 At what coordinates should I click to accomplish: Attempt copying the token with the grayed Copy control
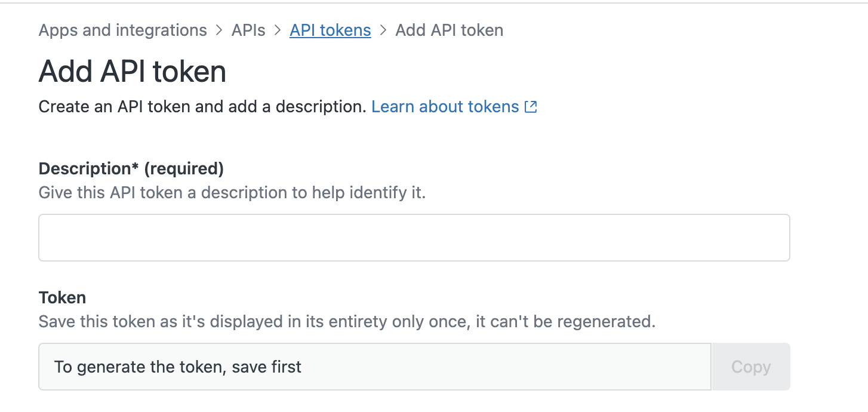coord(750,367)
